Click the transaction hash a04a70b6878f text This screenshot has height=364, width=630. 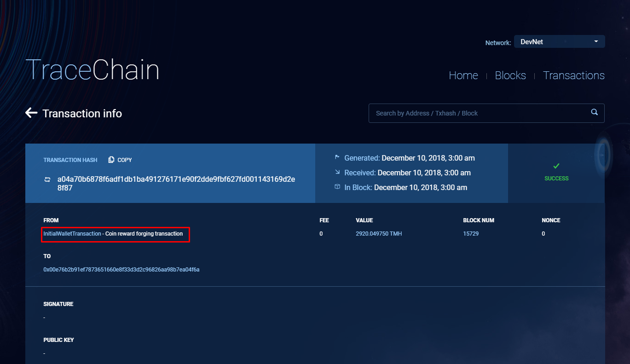[176, 184]
